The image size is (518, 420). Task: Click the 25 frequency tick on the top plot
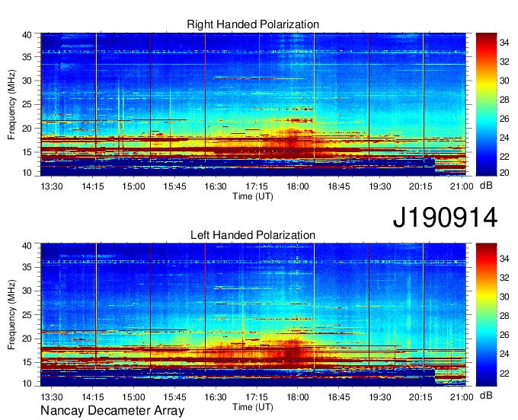click(27, 104)
